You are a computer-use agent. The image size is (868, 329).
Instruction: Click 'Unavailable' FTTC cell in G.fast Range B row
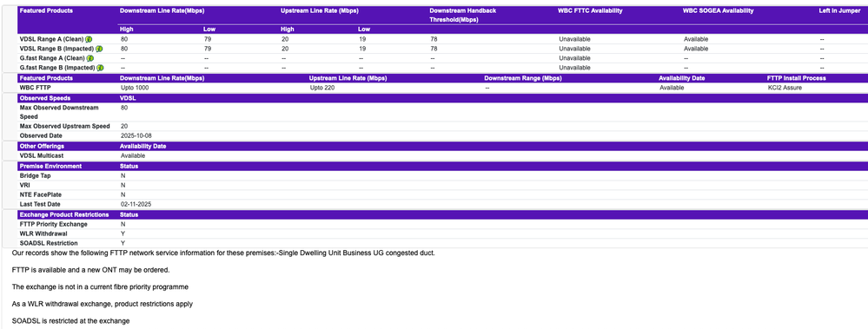[574, 68]
